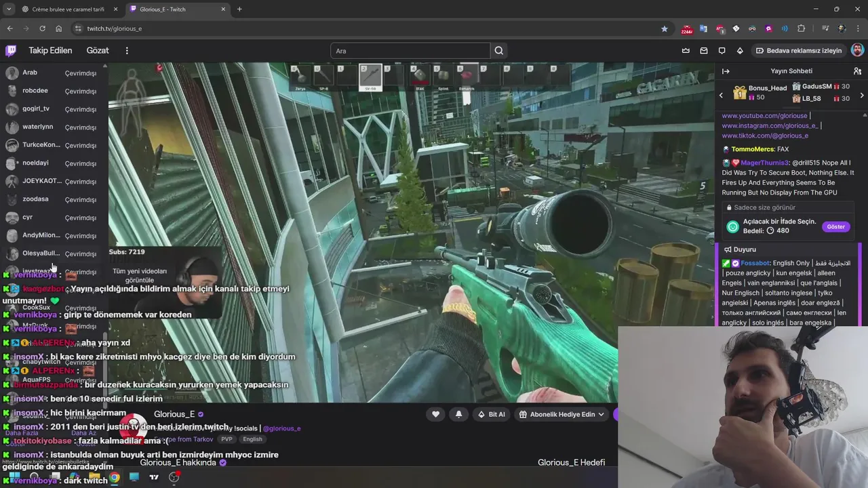
Task: Open the www.instagram.com/glorious_e_ link
Action: click(769, 126)
